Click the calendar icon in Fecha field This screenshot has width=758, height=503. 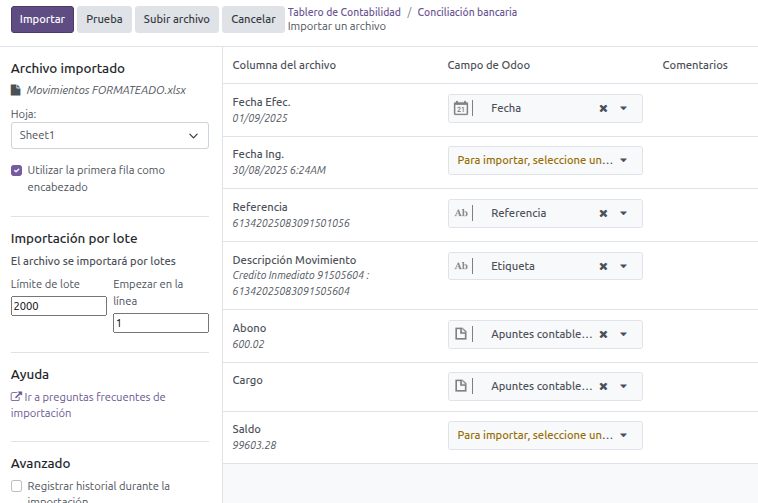461,109
